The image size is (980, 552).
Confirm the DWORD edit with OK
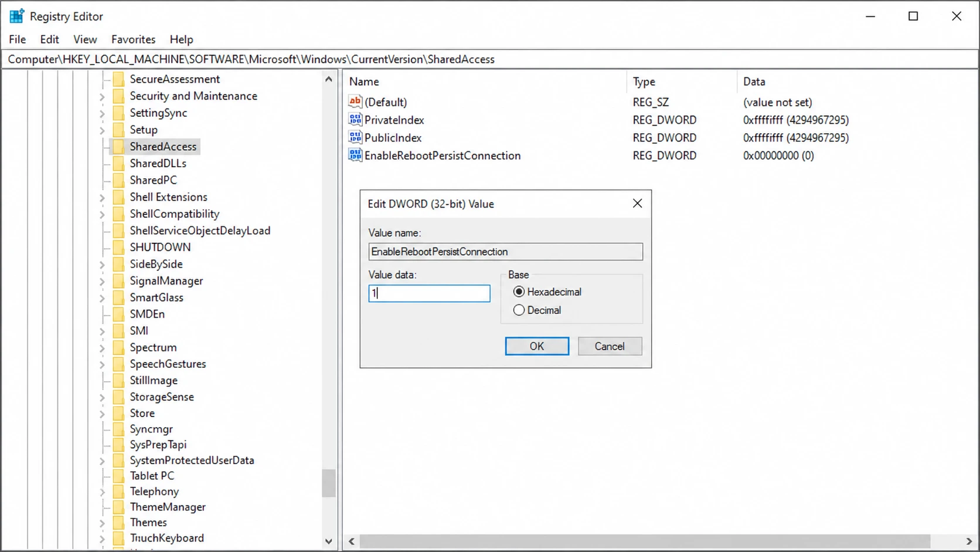537,346
